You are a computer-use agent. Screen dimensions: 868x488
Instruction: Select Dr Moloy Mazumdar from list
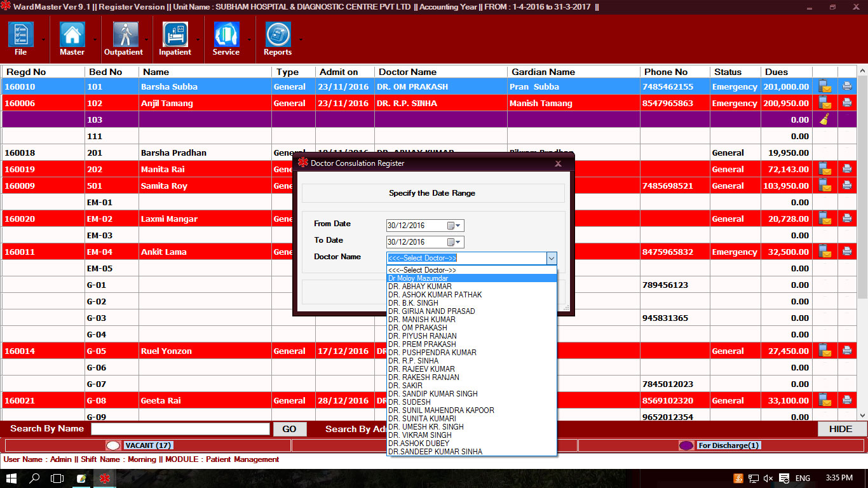tap(418, 278)
